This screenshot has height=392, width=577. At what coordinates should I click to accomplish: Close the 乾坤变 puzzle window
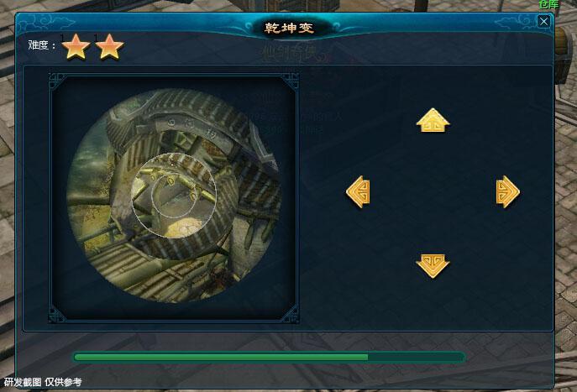pyautogui.click(x=544, y=21)
